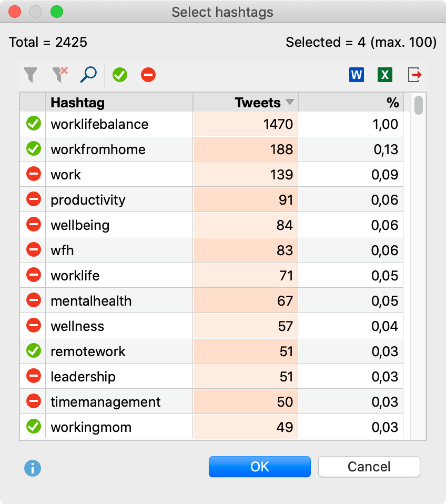This screenshot has height=504, width=446.
Task: Export table to Excel
Action: (385, 75)
